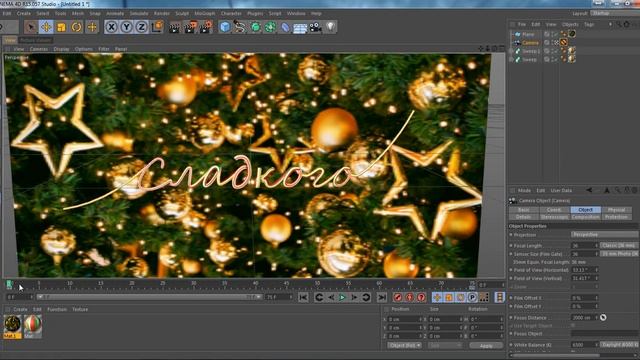Open the spline pen tool
Screen dimensions: 640x360
240,27
